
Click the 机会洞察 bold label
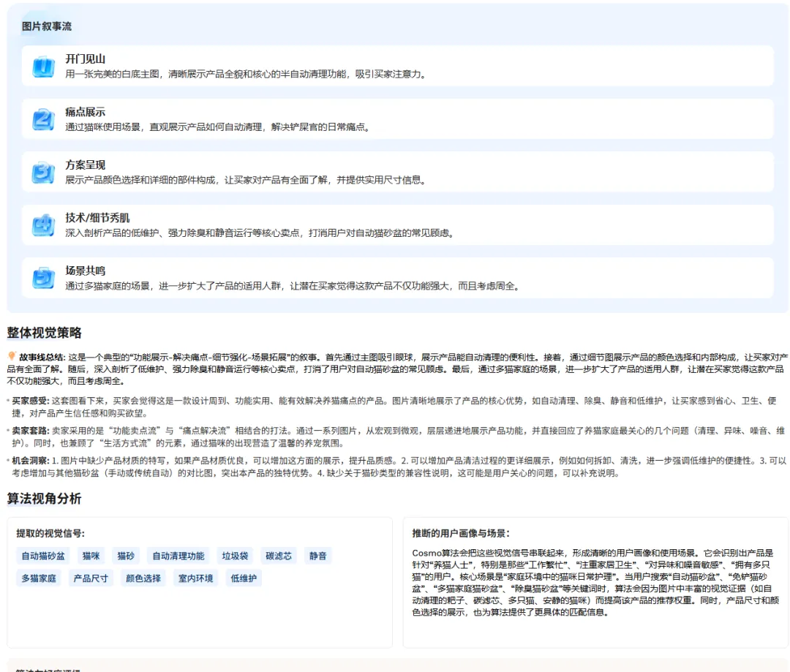tap(30, 461)
